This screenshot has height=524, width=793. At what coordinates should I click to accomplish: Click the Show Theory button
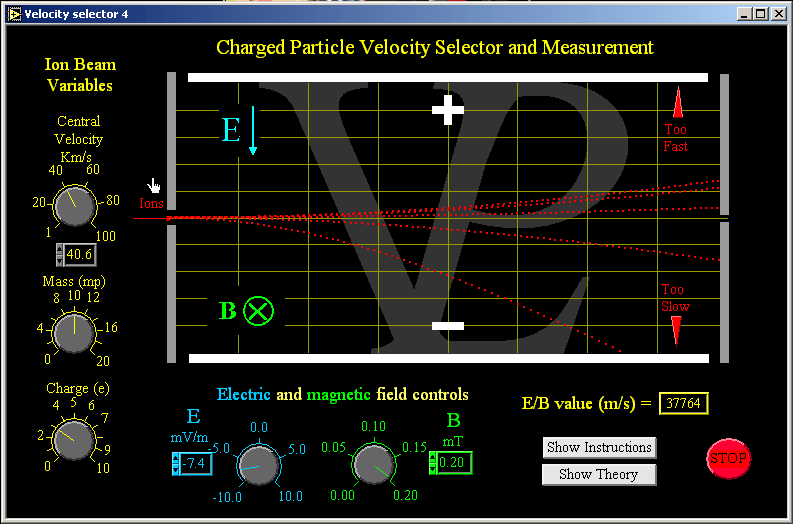click(599, 474)
